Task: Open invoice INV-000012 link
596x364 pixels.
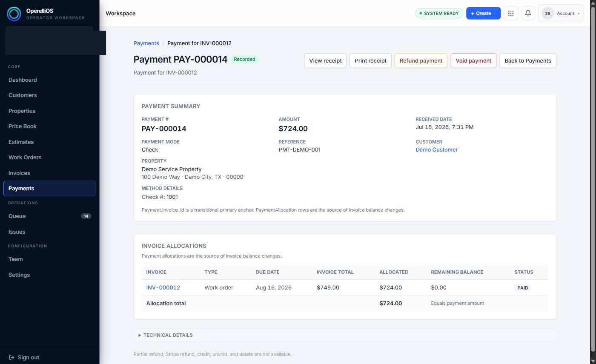Action: point(163,288)
